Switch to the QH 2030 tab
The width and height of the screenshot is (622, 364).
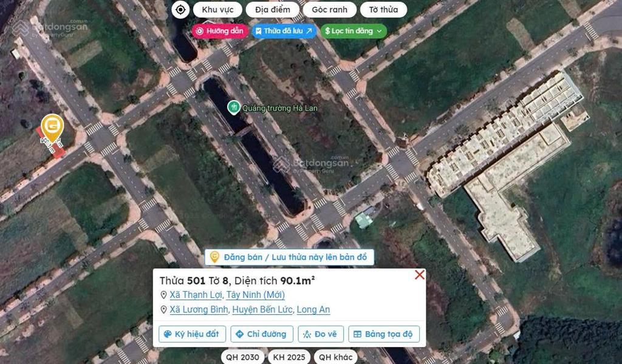coord(241,357)
